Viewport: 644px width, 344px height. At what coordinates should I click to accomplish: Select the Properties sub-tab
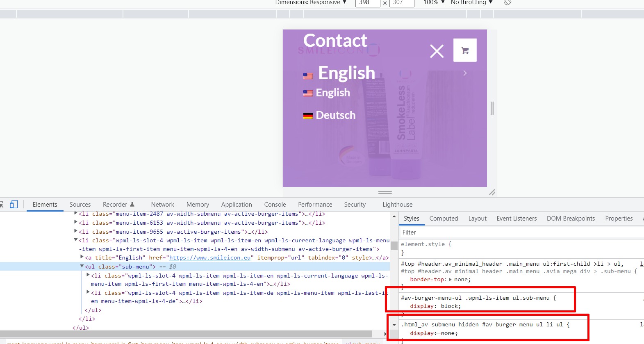pos(619,219)
